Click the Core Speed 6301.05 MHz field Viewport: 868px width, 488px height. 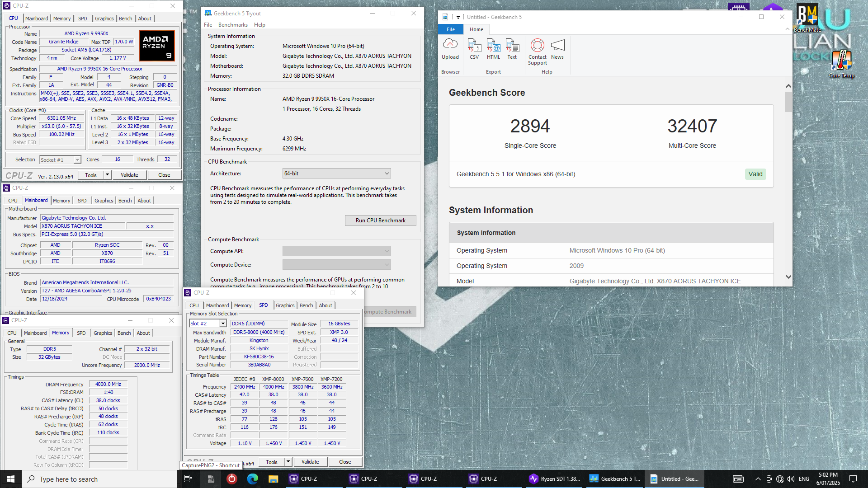62,118
